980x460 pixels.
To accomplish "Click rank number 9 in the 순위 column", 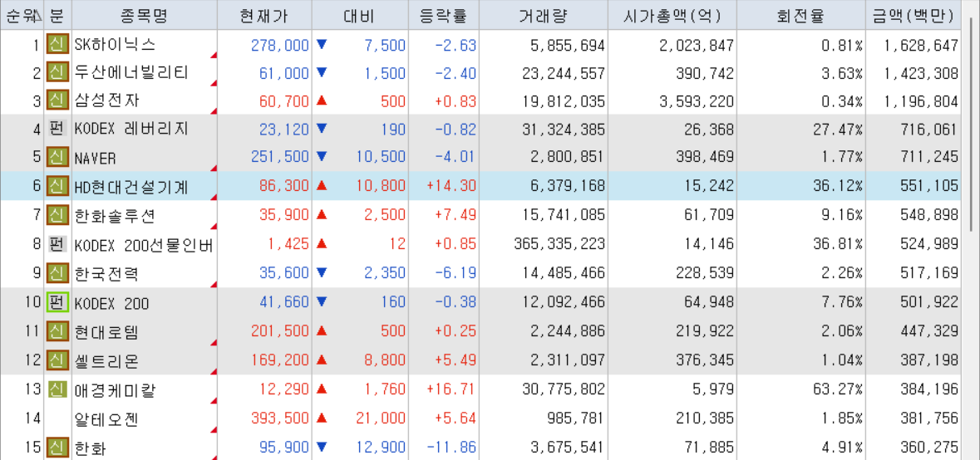I will pyautogui.click(x=37, y=272).
